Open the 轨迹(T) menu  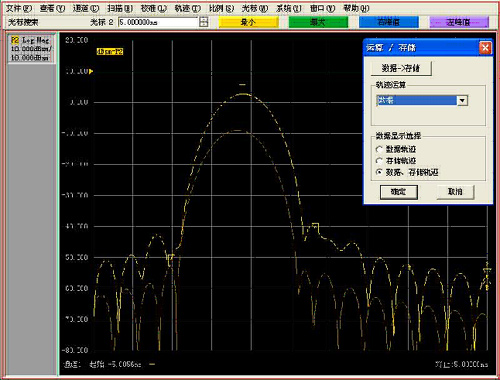tap(188, 8)
